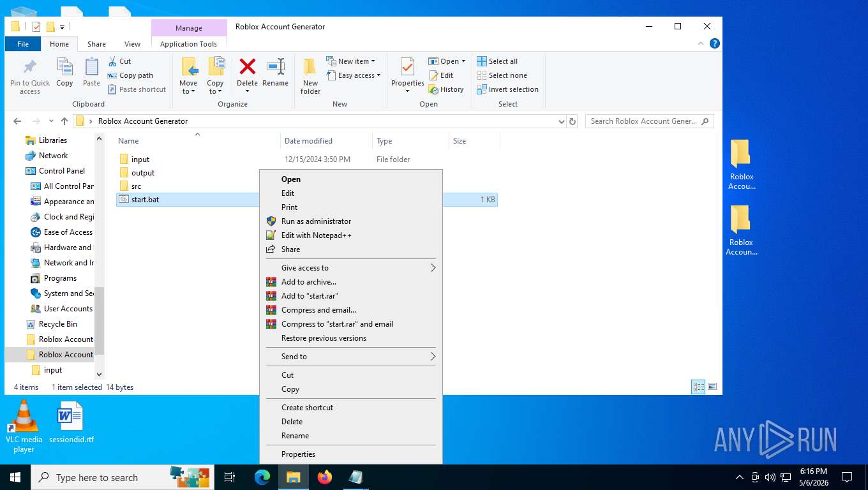Screen dimensions: 868x490
Task: Select the output folder row
Action: pyautogui.click(x=306, y=173)
